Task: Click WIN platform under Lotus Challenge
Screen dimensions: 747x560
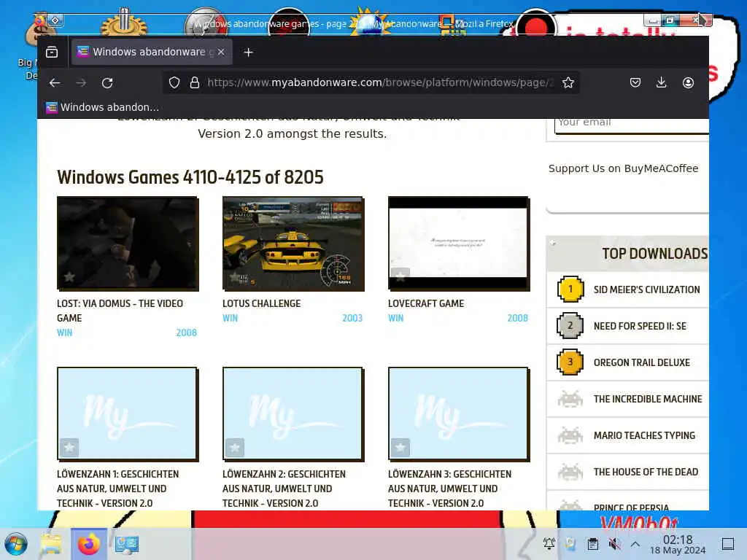Action: (x=230, y=318)
